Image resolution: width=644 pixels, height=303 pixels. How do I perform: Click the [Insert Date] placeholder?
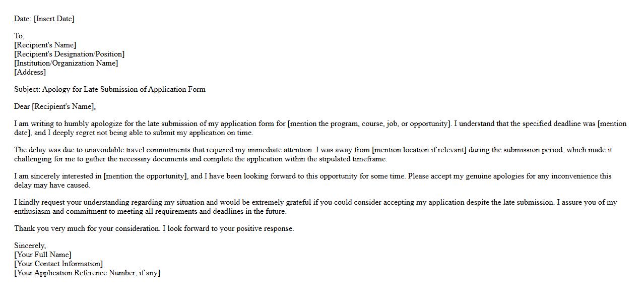click(54, 19)
